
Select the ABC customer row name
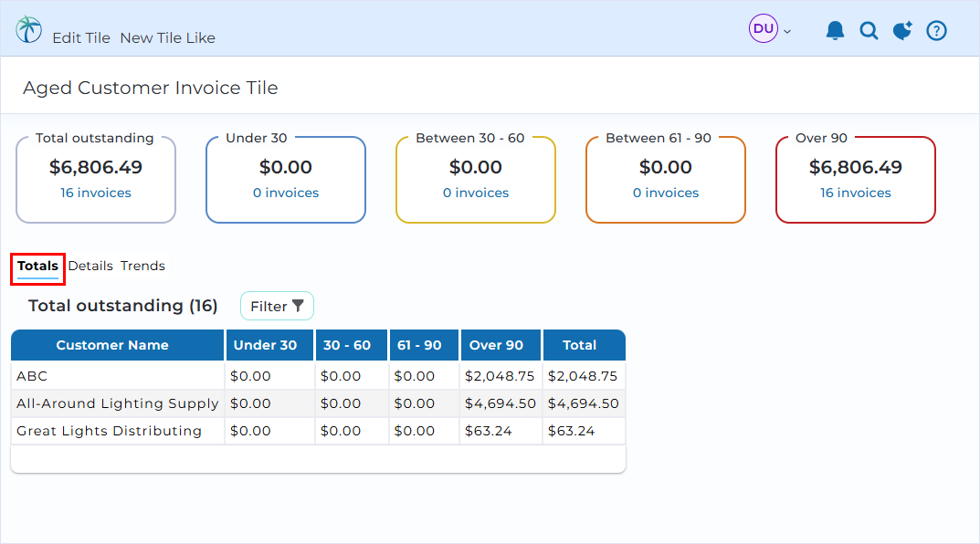click(x=32, y=376)
